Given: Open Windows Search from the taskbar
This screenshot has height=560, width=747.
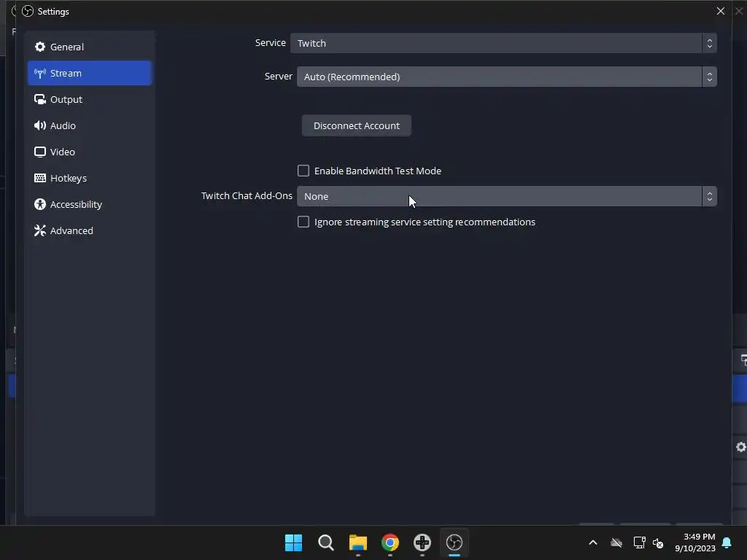Looking at the screenshot, I should (326, 542).
